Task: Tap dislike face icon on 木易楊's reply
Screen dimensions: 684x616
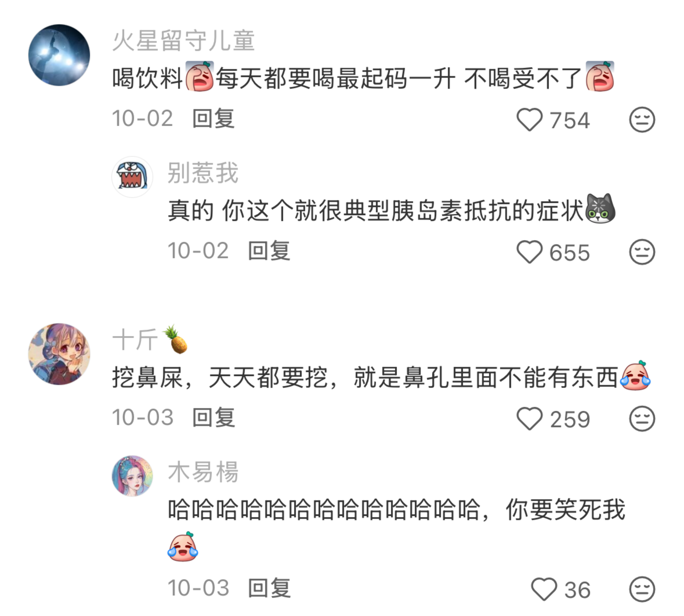Action: [x=642, y=589]
